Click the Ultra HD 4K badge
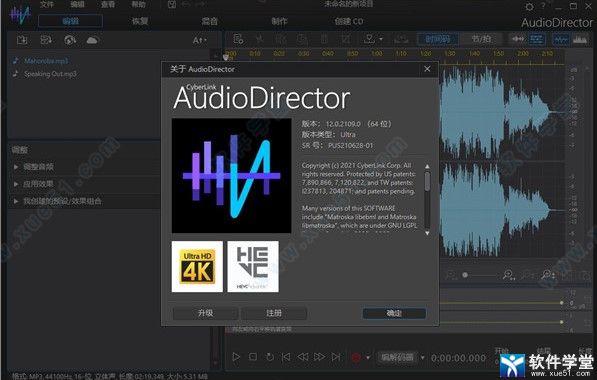 point(197,267)
